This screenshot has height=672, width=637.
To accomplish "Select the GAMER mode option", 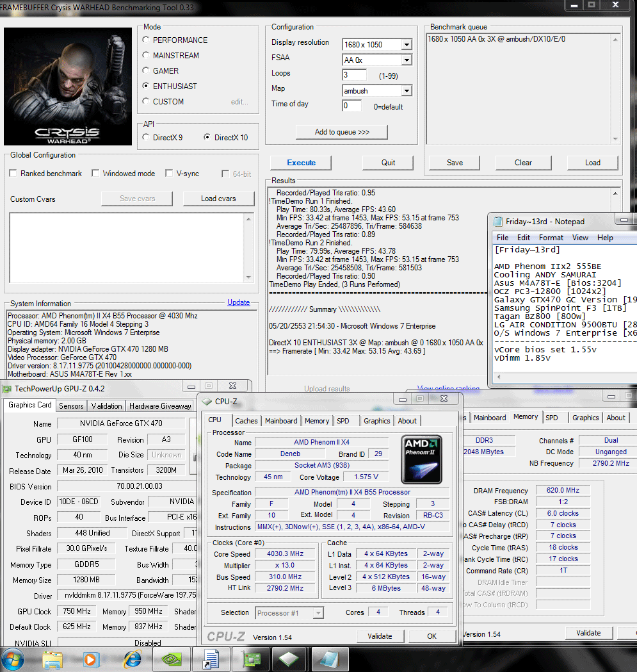I will [146, 70].
